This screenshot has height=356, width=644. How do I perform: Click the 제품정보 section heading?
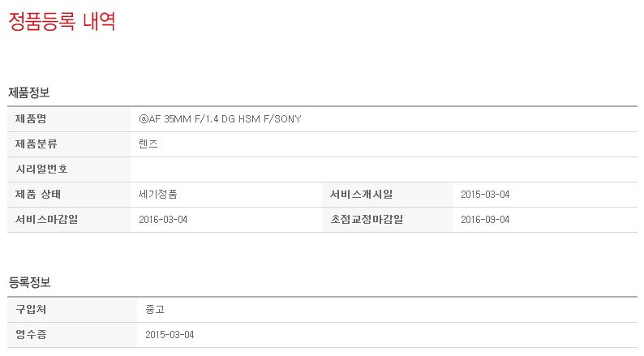(x=29, y=92)
